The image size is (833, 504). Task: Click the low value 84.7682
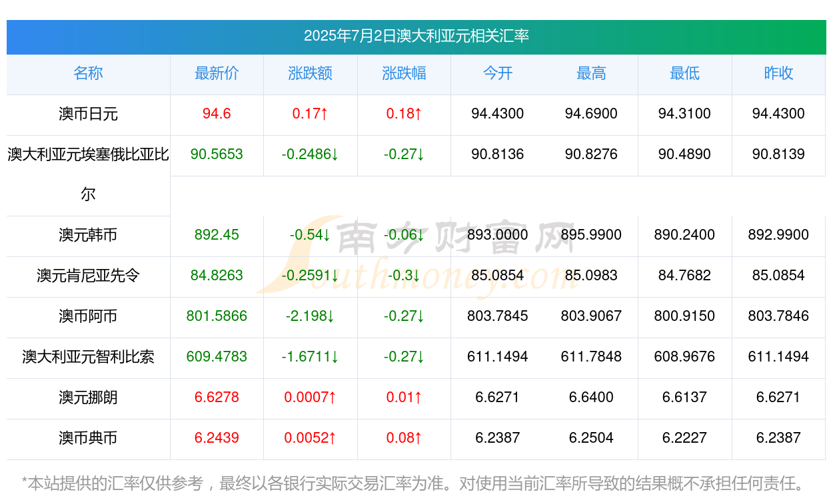point(684,276)
